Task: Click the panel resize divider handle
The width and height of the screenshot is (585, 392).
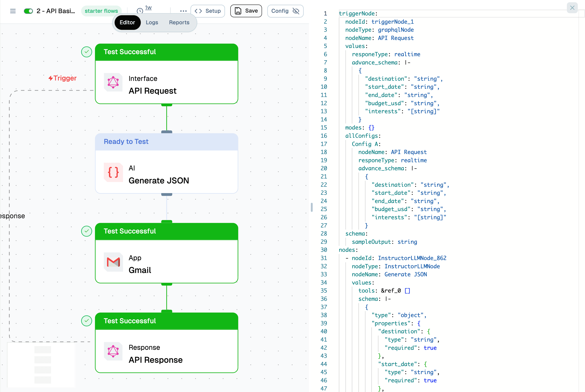Action: [x=312, y=207]
